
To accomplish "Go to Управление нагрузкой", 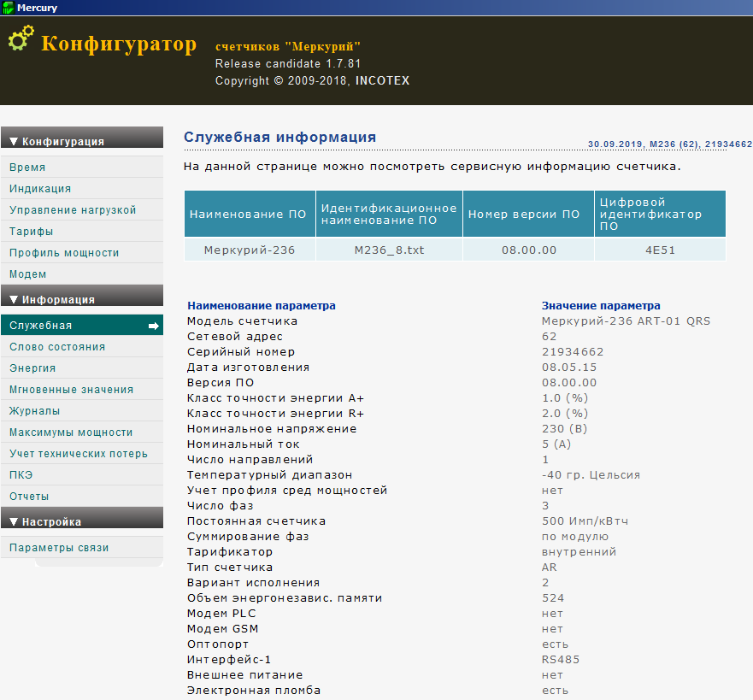I will pyautogui.click(x=82, y=209).
